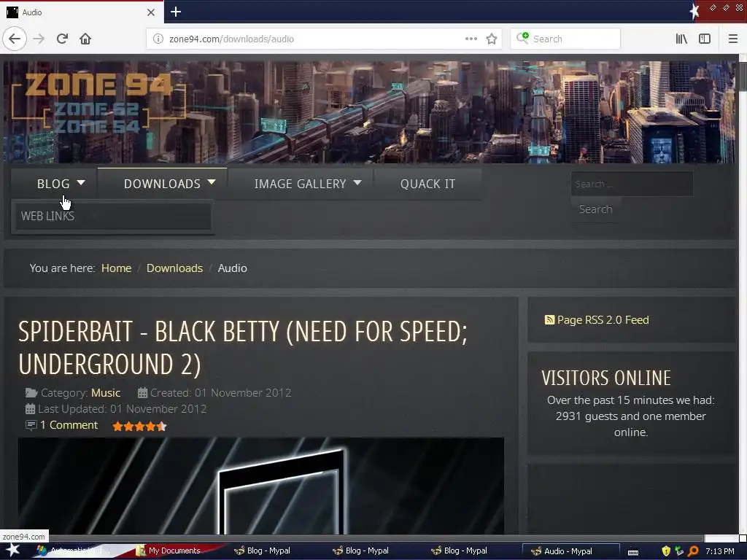The height and width of the screenshot is (560, 747).
Task: Click the five-star rating
Action: [x=139, y=426]
